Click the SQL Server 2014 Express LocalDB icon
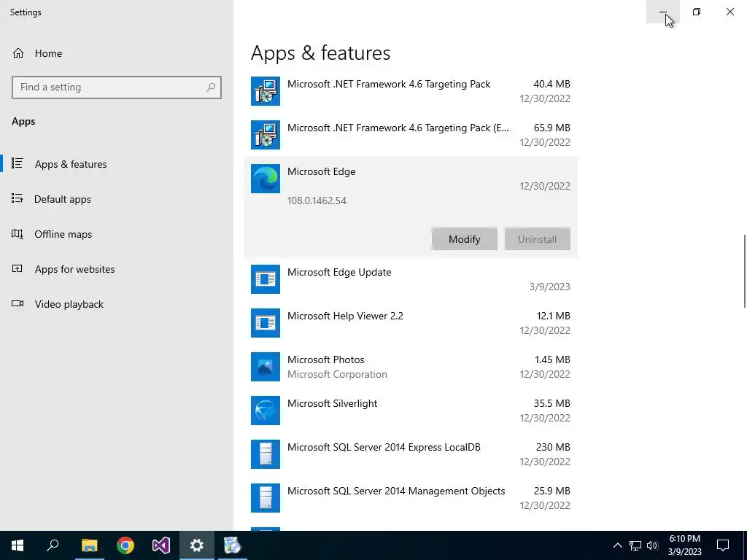The image size is (747, 560). pos(266,454)
